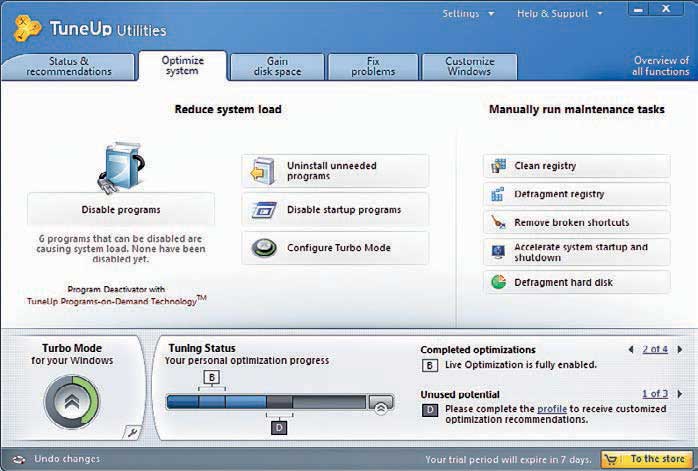Run the Defragment registry task
Viewport: 698px width, 471px height.
(x=576, y=194)
